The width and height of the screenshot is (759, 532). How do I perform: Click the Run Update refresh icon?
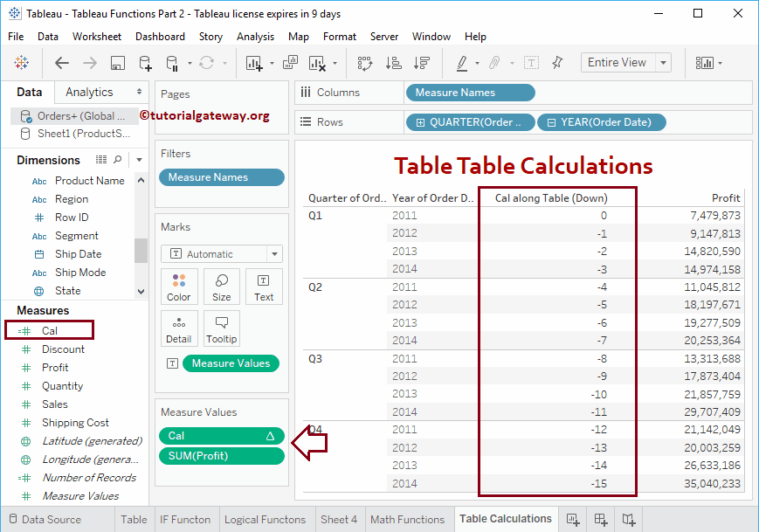(x=207, y=62)
